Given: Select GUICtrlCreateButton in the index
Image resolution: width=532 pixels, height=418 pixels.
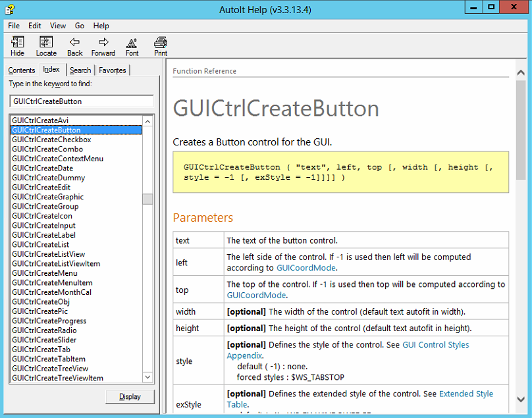Looking at the screenshot, I should (76, 130).
